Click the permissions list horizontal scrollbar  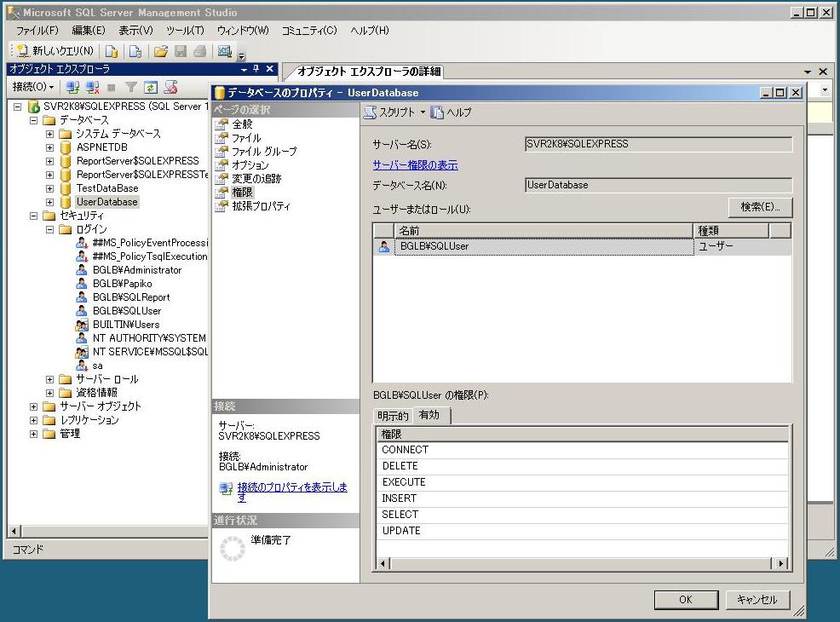[583, 563]
